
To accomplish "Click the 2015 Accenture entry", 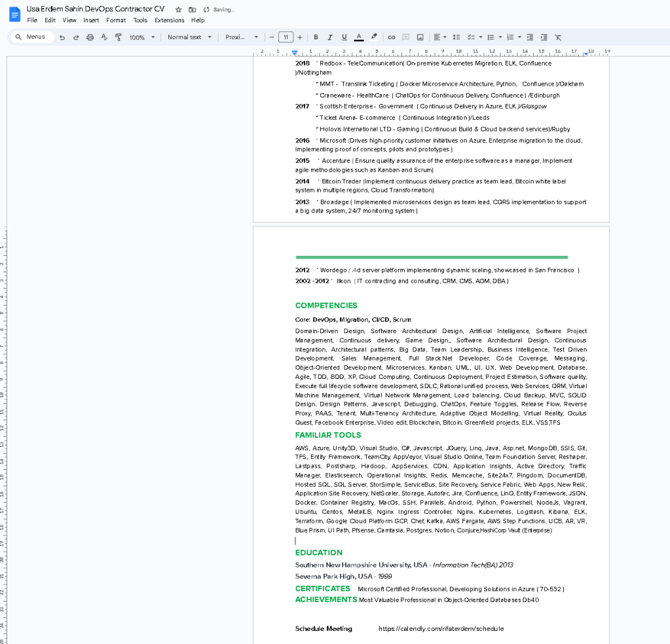I will click(x=434, y=166).
